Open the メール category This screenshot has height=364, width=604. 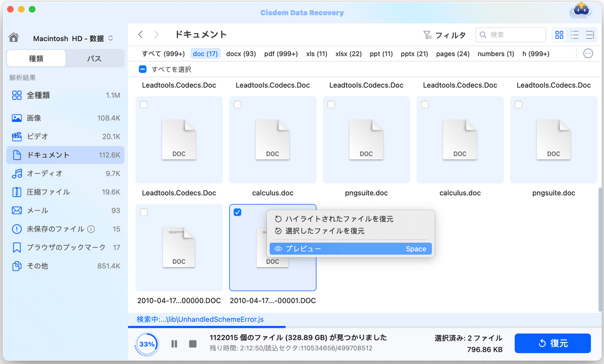coord(65,211)
